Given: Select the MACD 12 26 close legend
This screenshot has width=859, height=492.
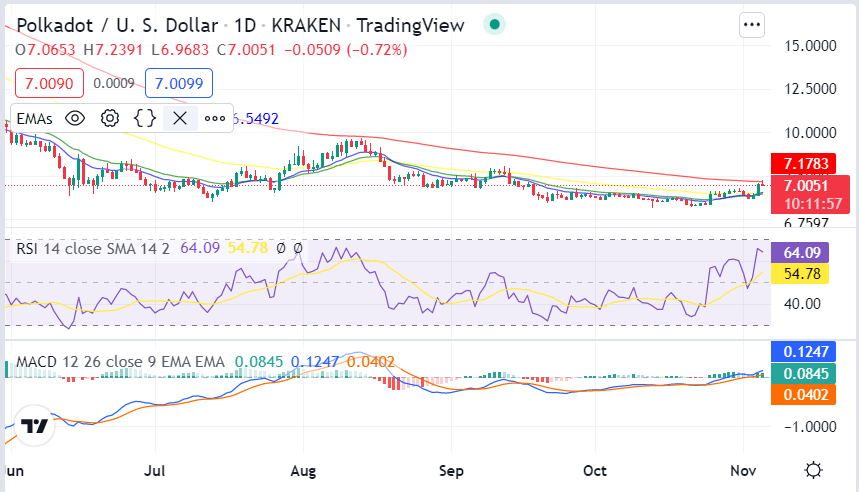Looking at the screenshot, I should (x=121, y=362).
